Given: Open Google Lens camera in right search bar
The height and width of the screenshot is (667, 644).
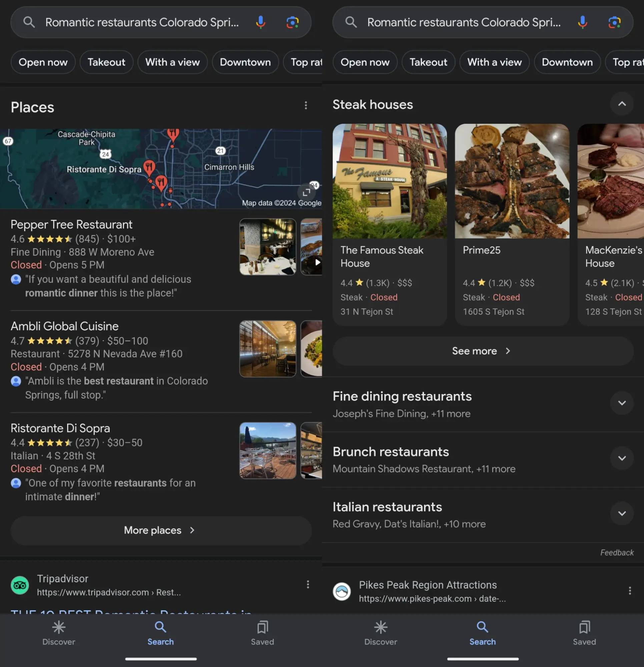Looking at the screenshot, I should click(x=614, y=22).
